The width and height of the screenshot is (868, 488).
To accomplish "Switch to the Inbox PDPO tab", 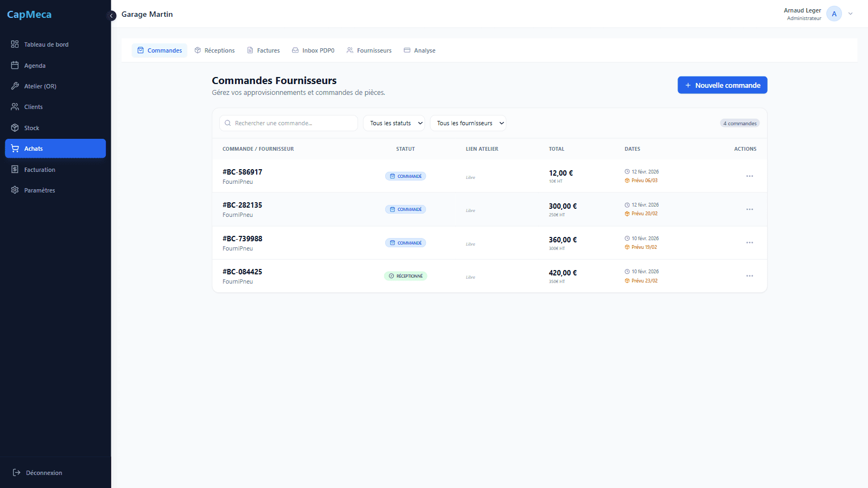I will coord(313,50).
